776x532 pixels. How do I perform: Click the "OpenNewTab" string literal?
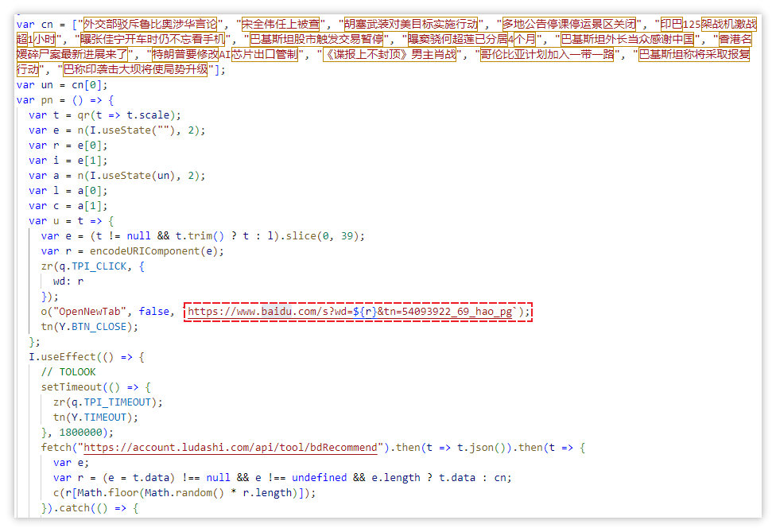tap(90, 311)
